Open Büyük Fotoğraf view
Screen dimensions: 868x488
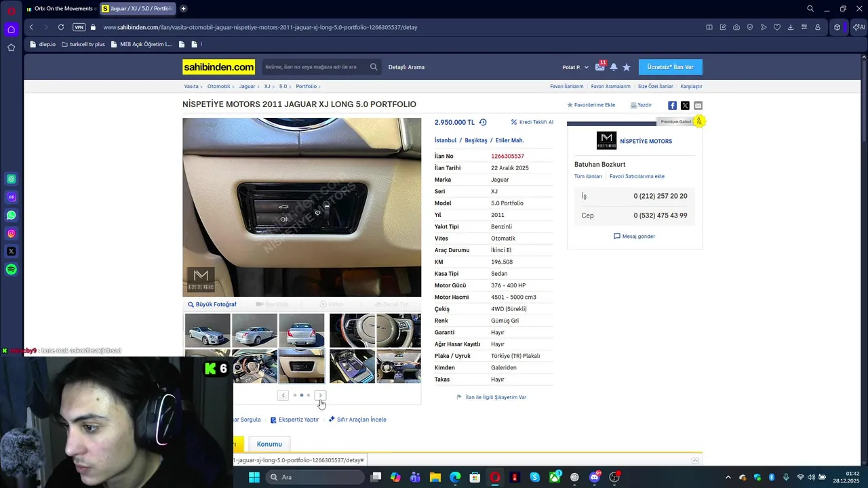coord(212,304)
